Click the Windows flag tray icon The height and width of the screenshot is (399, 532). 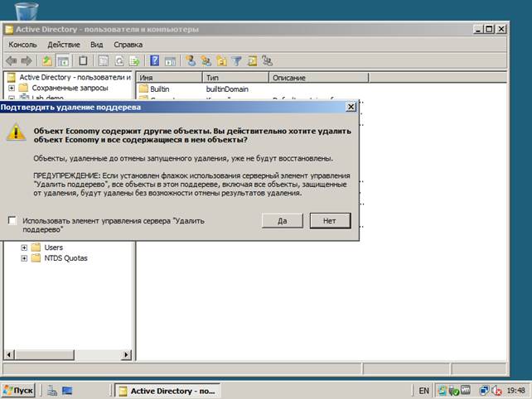pyautogui.click(x=442, y=391)
